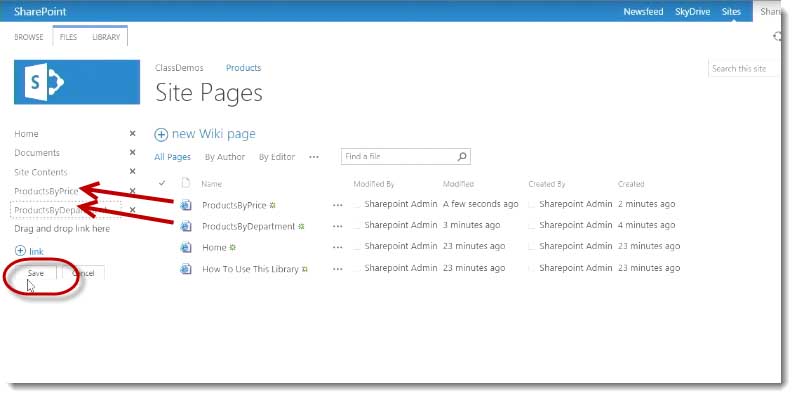Click the plus icon next to link
Screen dimensions: 796x398
click(x=20, y=251)
